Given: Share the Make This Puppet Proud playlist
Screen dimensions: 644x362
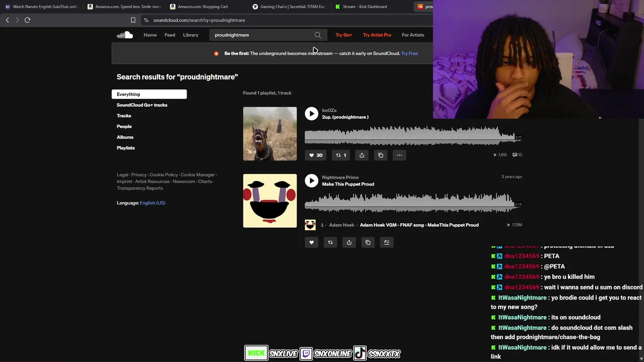Looking at the screenshot, I should tap(349, 242).
